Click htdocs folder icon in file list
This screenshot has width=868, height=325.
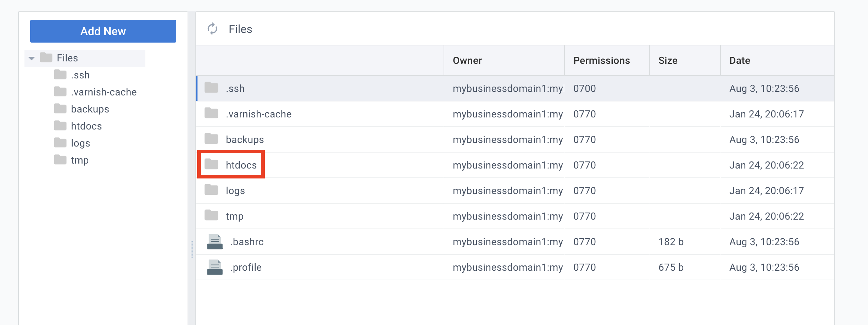pos(211,165)
